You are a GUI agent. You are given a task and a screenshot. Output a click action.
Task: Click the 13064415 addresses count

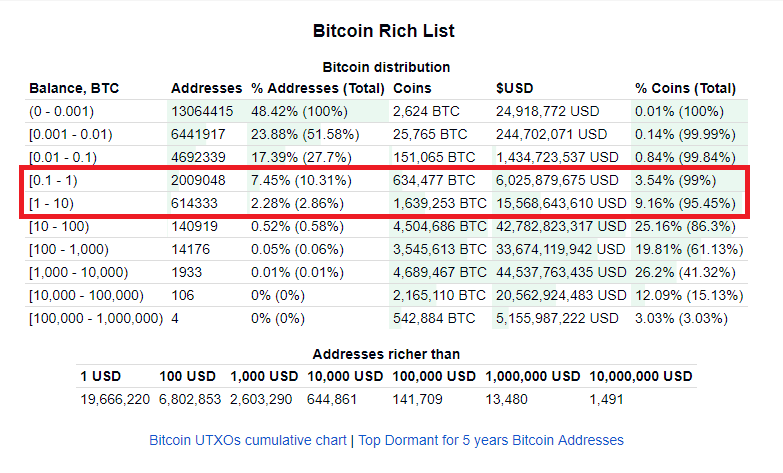point(202,111)
